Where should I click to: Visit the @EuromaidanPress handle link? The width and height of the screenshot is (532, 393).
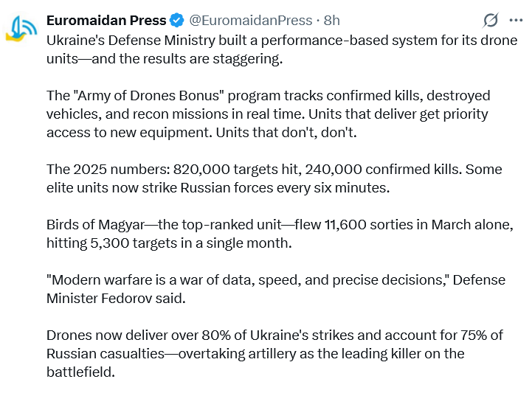[x=249, y=20]
